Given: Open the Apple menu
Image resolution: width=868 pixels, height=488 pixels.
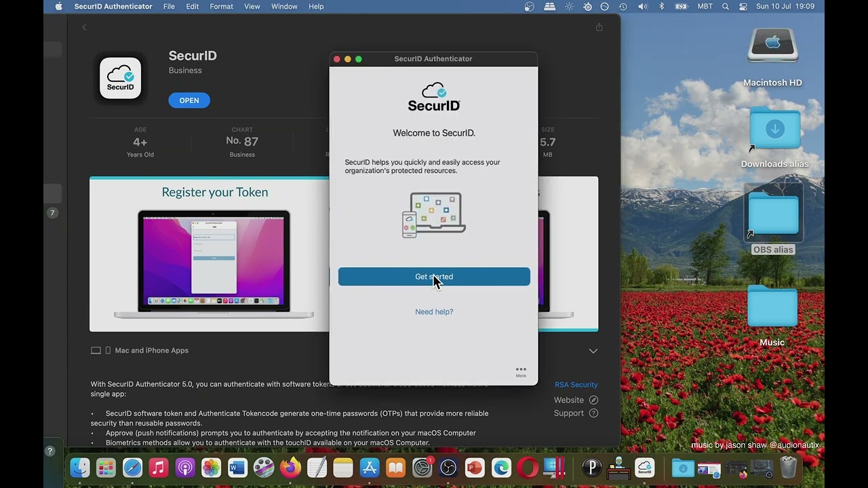Looking at the screenshot, I should pos(58,6).
